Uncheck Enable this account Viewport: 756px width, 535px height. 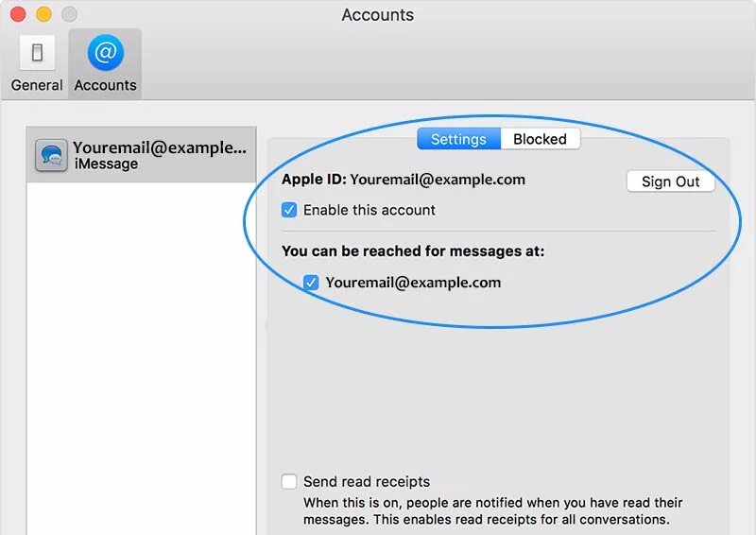coord(289,210)
